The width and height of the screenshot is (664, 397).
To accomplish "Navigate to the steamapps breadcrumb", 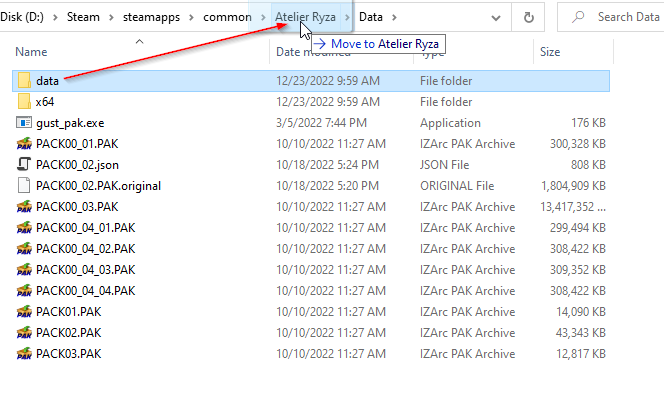I will click(x=151, y=17).
